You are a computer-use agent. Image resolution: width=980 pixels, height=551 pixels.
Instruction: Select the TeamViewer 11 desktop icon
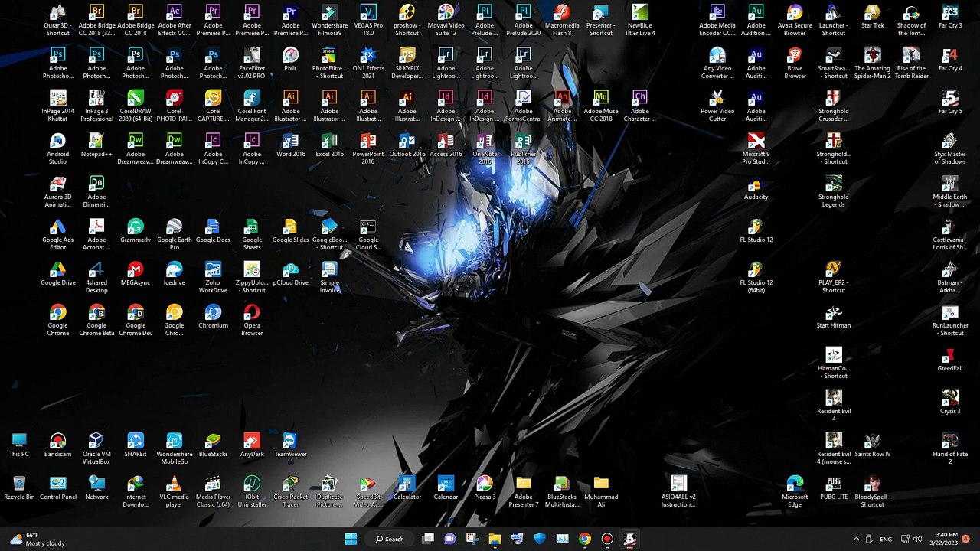click(290, 448)
